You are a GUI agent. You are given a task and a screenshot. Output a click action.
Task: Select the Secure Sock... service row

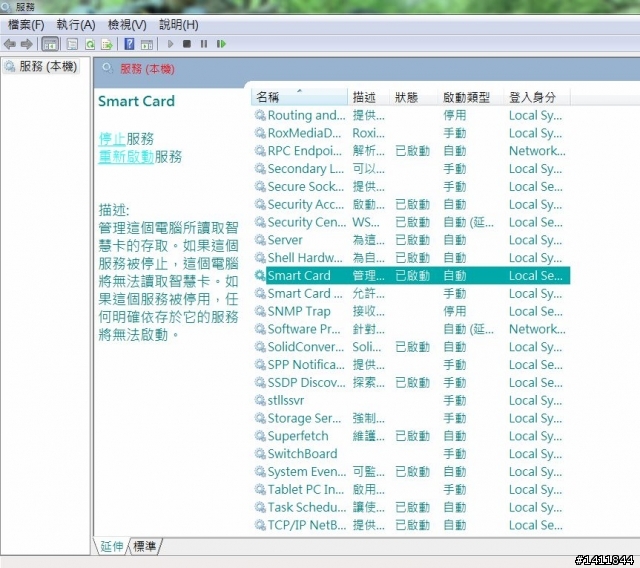[411, 186]
